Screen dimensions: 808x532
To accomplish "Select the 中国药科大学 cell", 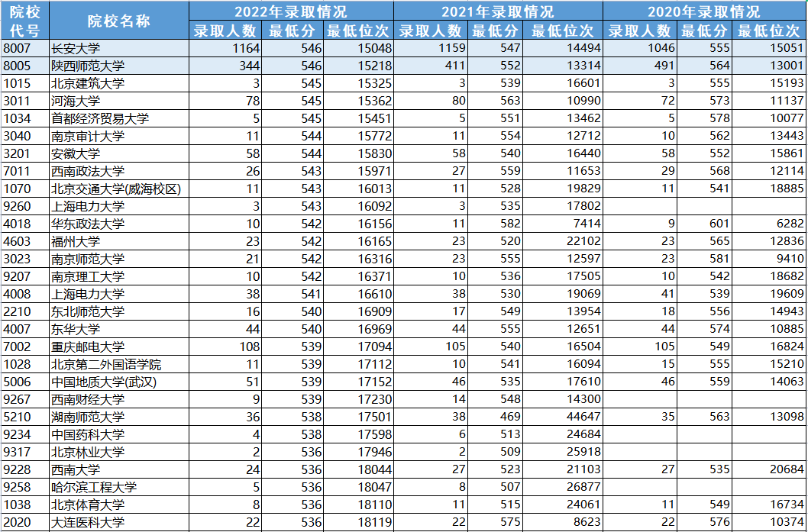I will 119,434.
